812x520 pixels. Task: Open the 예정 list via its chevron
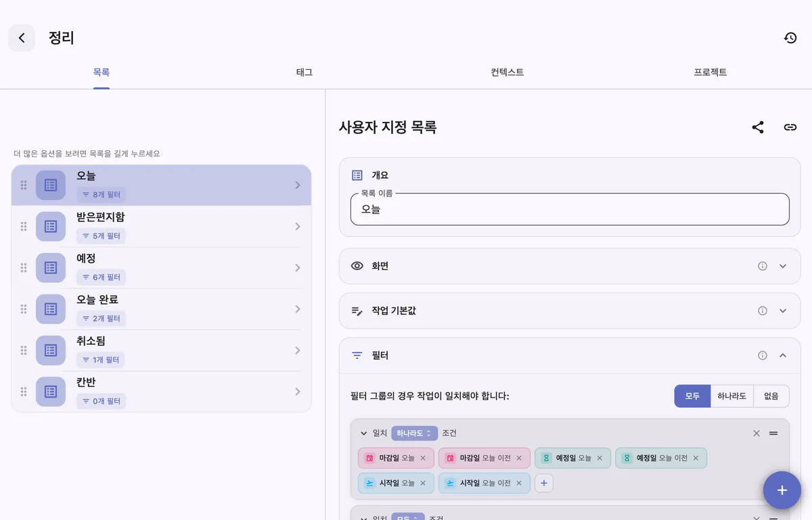(298, 267)
